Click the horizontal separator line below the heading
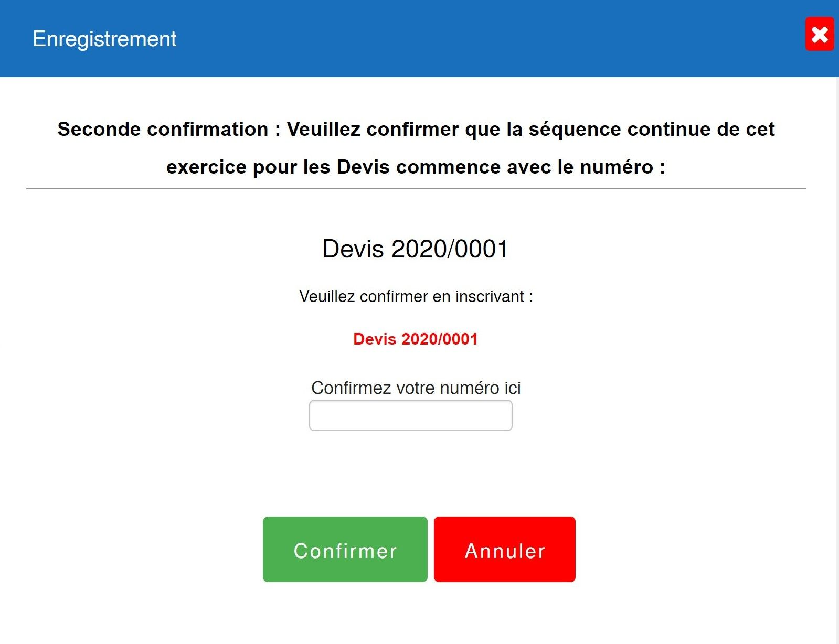 point(416,189)
